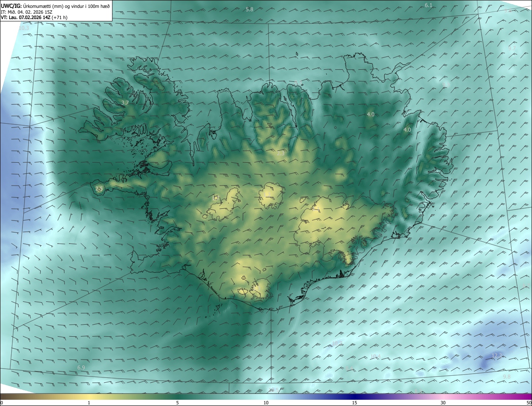Viewport: 532px width, 406px height.
Task: Click the color scale at the 10 label
Action: pyautogui.click(x=266, y=403)
